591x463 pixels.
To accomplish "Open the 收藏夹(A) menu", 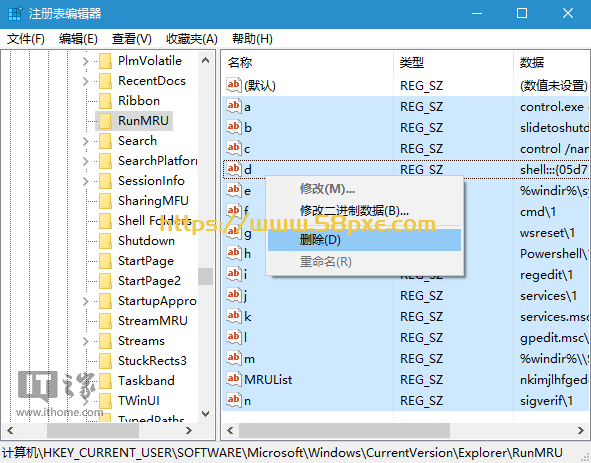I will tap(192, 38).
